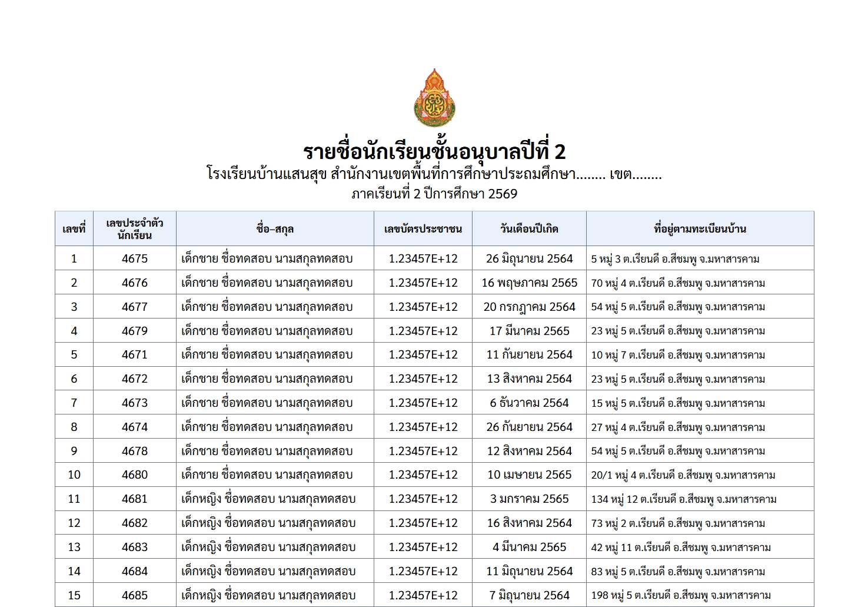Click student ID cell 4685
The height and width of the screenshot is (607, 868).
tap(135, 595)
